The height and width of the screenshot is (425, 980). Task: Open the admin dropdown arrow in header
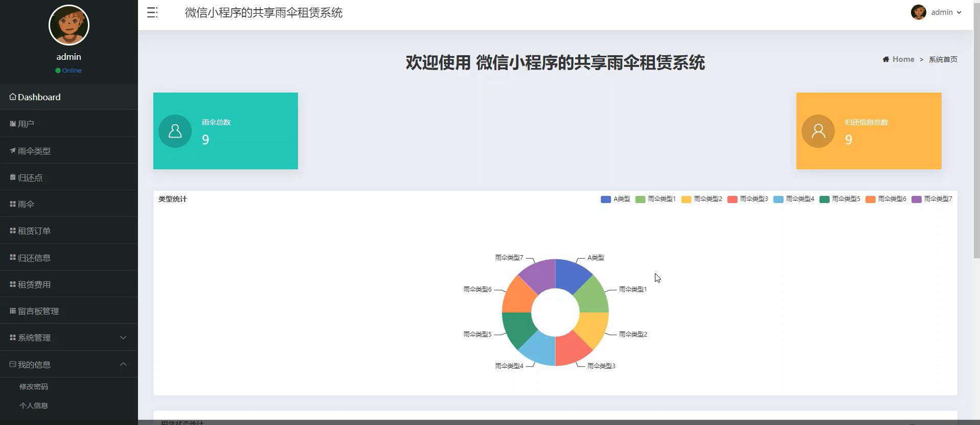coord(959,13)
